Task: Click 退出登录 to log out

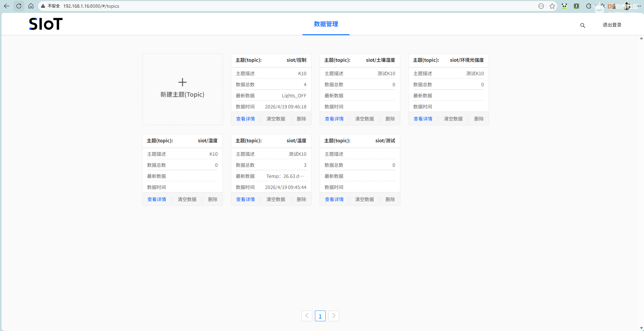Action: [611, 25]
